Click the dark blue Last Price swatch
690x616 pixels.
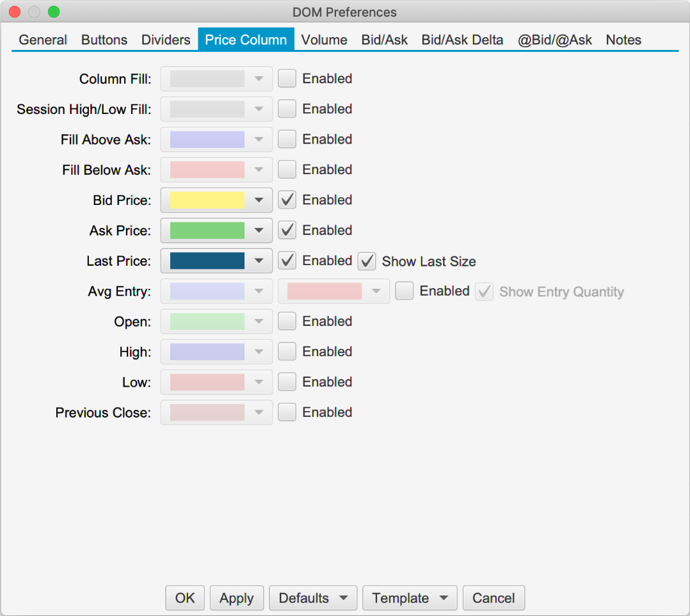[207, 261]
